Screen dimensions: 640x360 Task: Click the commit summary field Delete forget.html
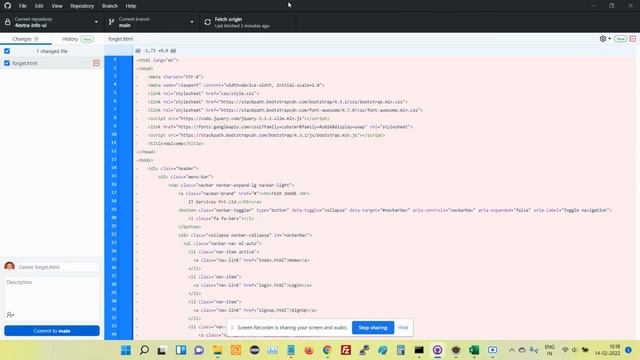point(58,267)
